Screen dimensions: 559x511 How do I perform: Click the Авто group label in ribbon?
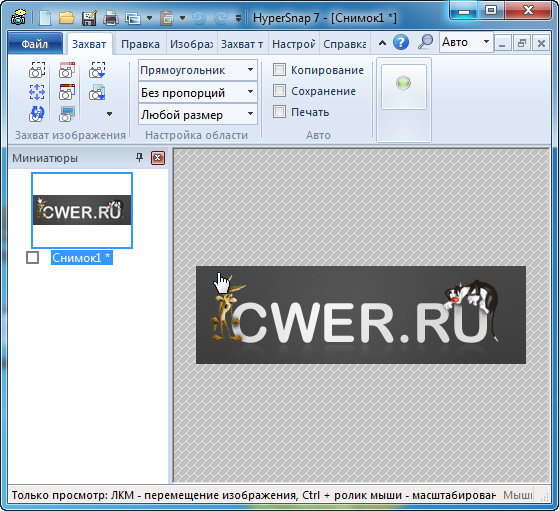tap(318, 135)
